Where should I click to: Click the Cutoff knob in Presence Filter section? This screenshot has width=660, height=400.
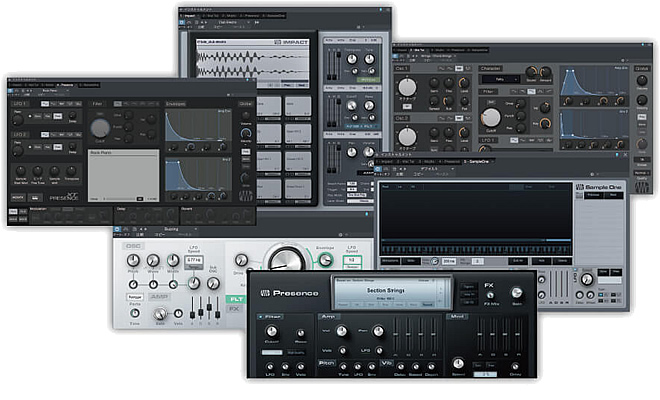pyautogui.click(x=271, y=331)
